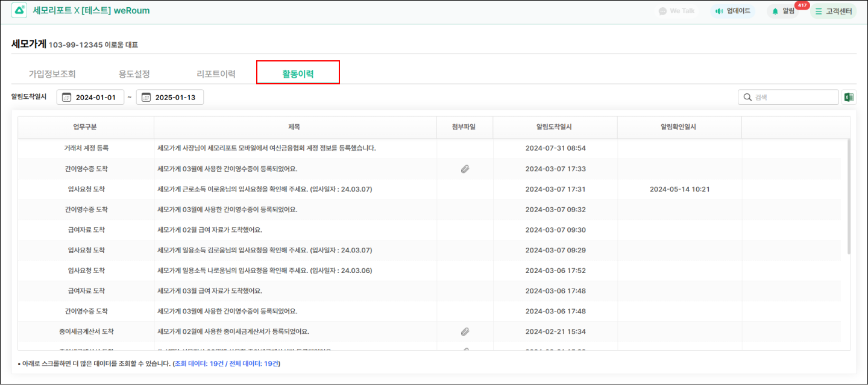Image resolution: width=868 pixels, height=385 pixels.
Task: Open the 업데이트 announcements
Action: tap(733, 11)
